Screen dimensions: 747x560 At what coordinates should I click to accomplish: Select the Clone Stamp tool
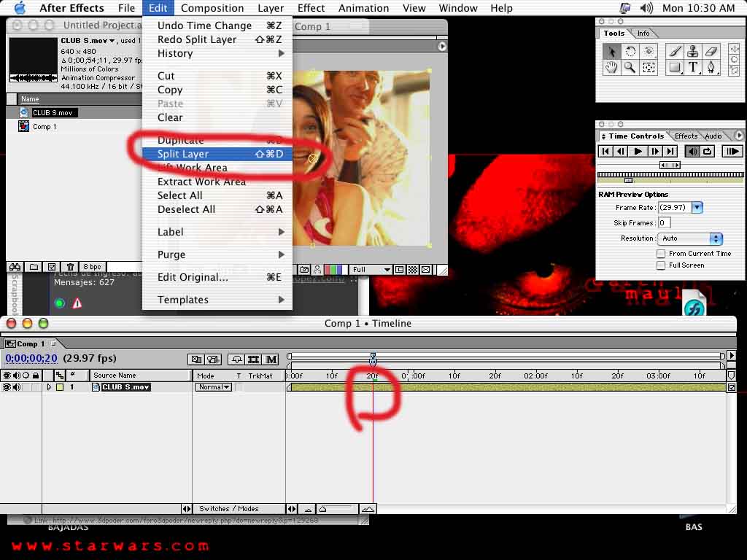pos(693,52)
